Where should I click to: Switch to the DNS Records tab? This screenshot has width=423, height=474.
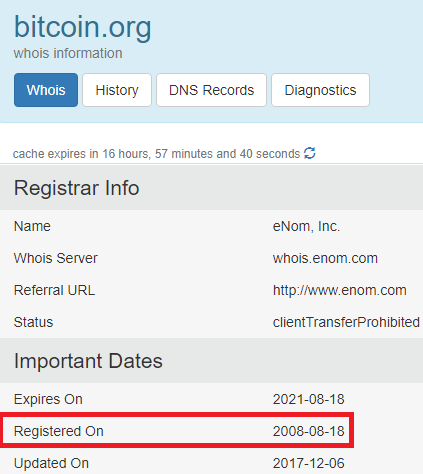[211, 90]
